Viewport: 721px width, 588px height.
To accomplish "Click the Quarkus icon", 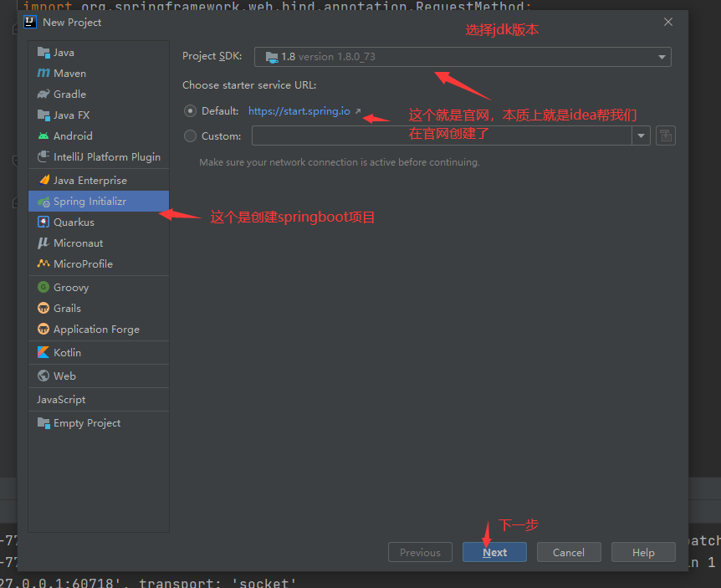I will coord(43,222).
